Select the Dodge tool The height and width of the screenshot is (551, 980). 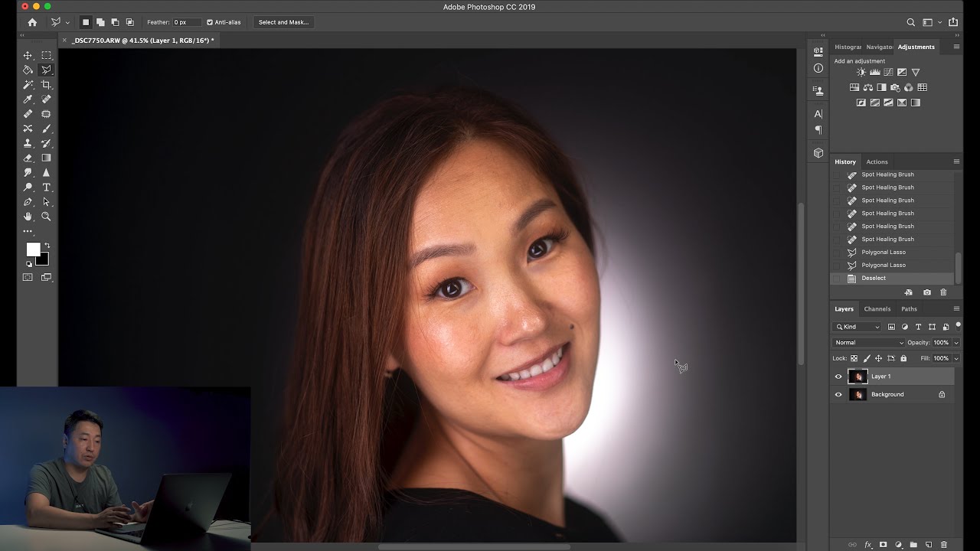pos(28,187)
